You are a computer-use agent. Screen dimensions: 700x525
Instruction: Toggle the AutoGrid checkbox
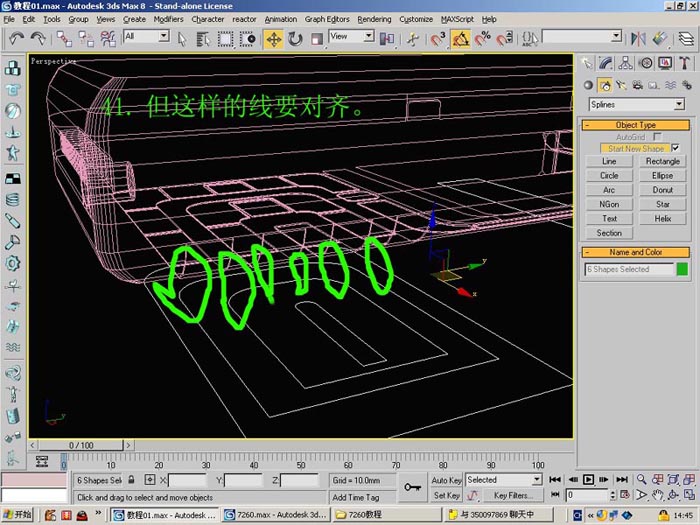pos(657,137)
